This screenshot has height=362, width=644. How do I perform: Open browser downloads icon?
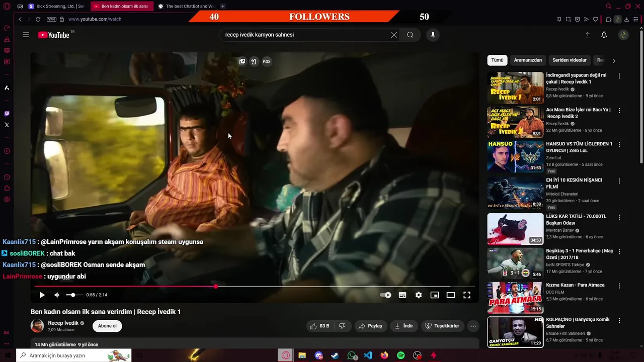pyautogui.click(x=626, y=19)
